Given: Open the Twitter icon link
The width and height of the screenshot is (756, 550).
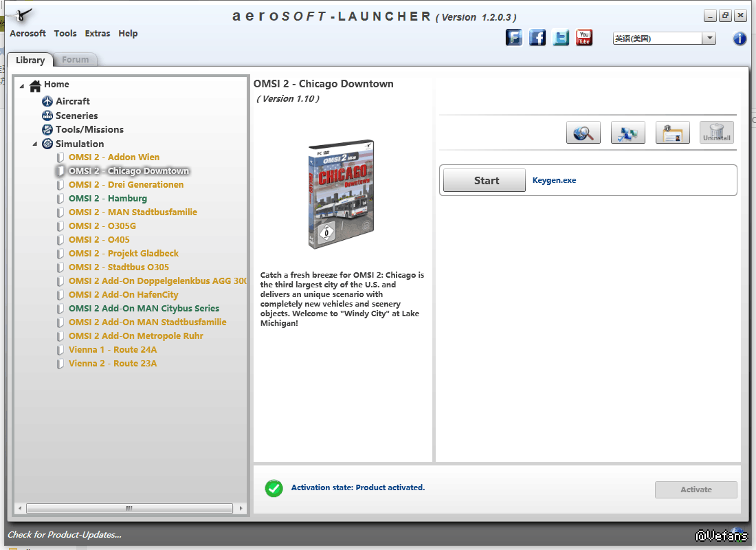Looking at the screenshot, I should [561, 37].
